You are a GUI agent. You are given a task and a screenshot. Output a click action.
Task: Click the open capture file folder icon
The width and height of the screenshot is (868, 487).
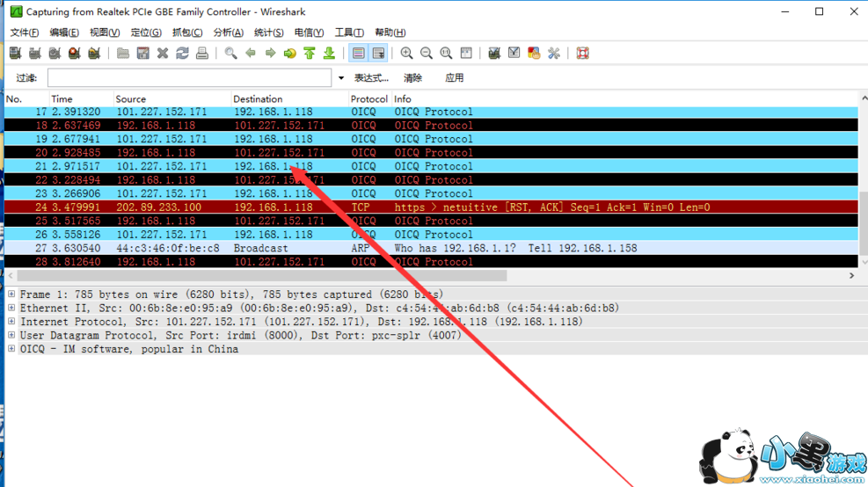pyautogui.click(x=123, y=54)
